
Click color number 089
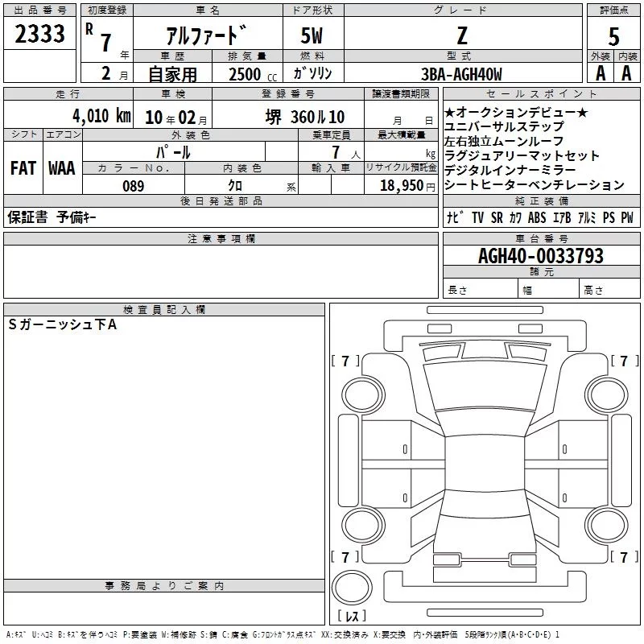pos(133,186)
